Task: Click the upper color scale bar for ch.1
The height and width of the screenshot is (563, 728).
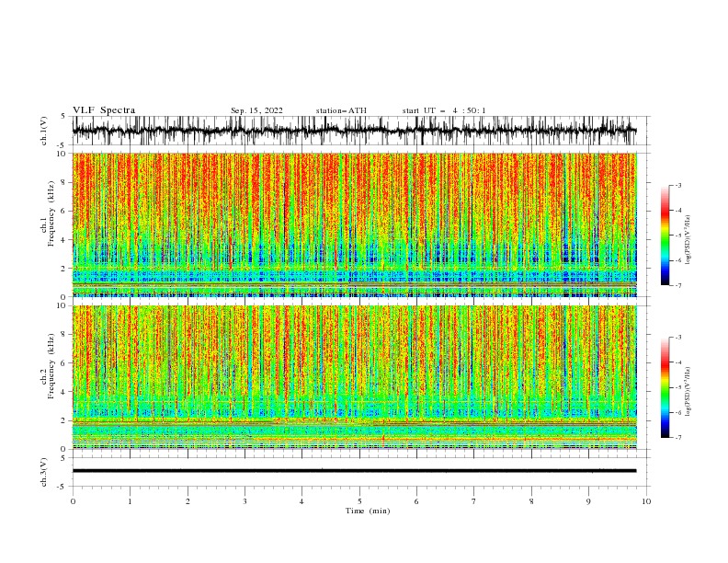Action: [665, 236]
